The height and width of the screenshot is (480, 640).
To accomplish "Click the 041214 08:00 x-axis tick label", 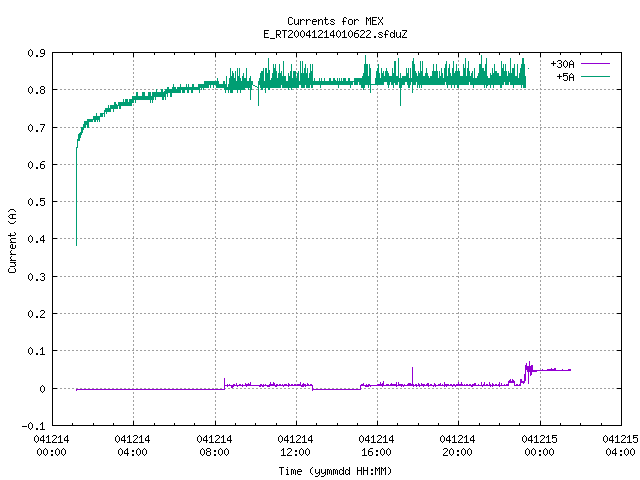I will (214, 446).
